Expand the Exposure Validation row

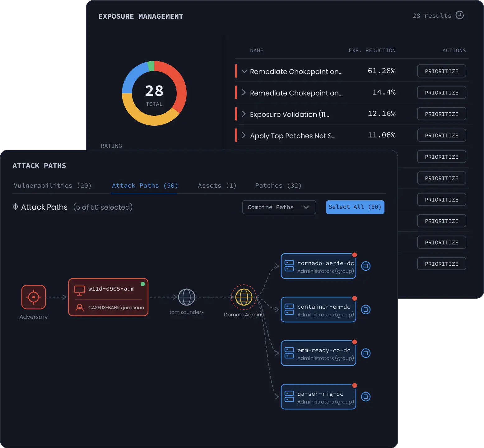click(244, 114)
